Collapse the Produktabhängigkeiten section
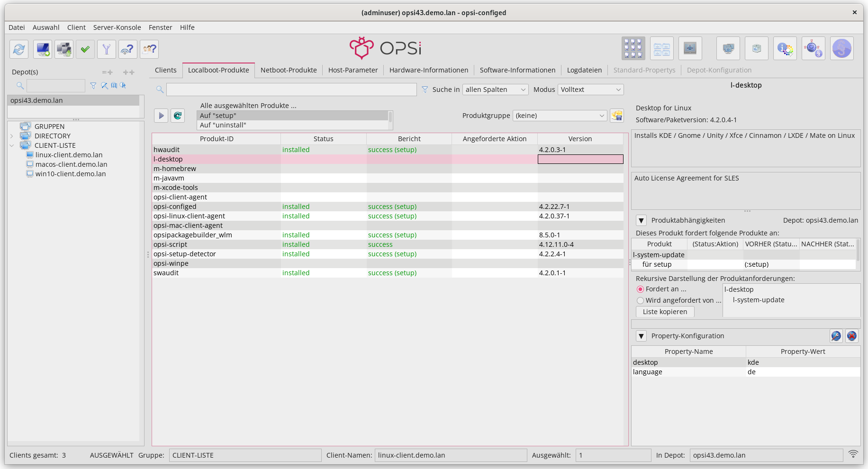This screenshot has height=469, width=868. [x=641, y=220]
